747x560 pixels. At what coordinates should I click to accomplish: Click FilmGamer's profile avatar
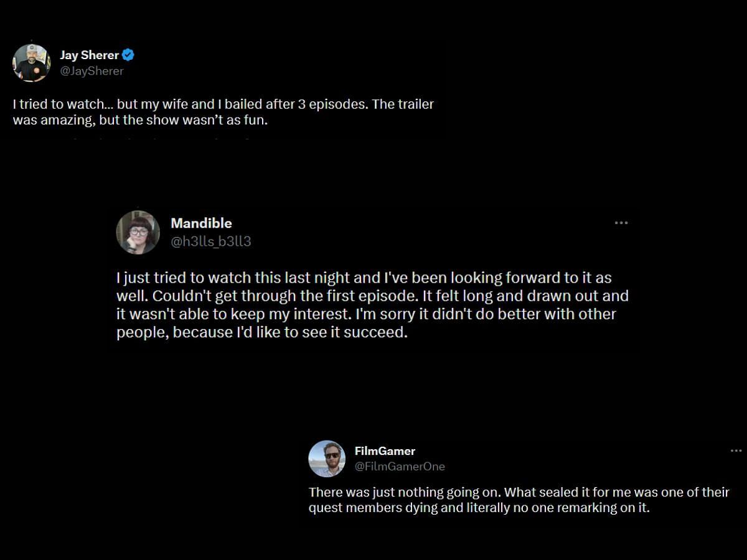[x=327, y=459]
